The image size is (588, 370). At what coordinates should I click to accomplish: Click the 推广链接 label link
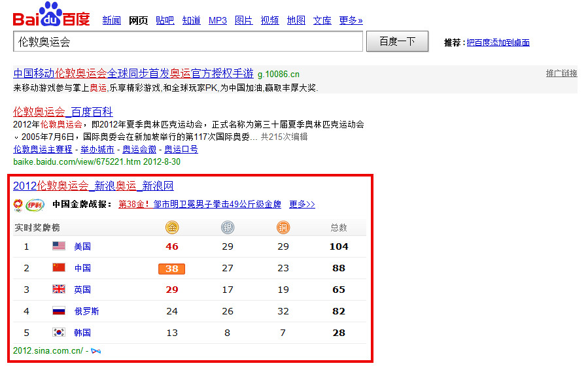[561, 73]
